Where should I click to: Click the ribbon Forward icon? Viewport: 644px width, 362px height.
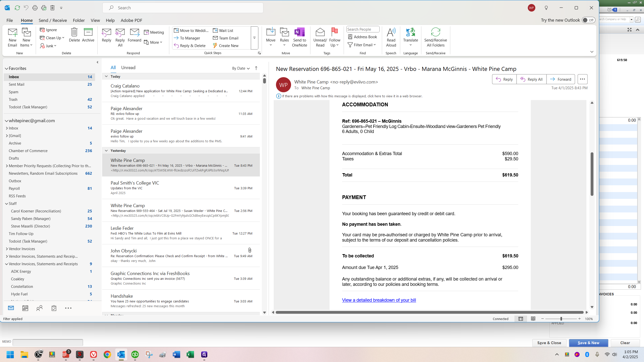[134, 35]
